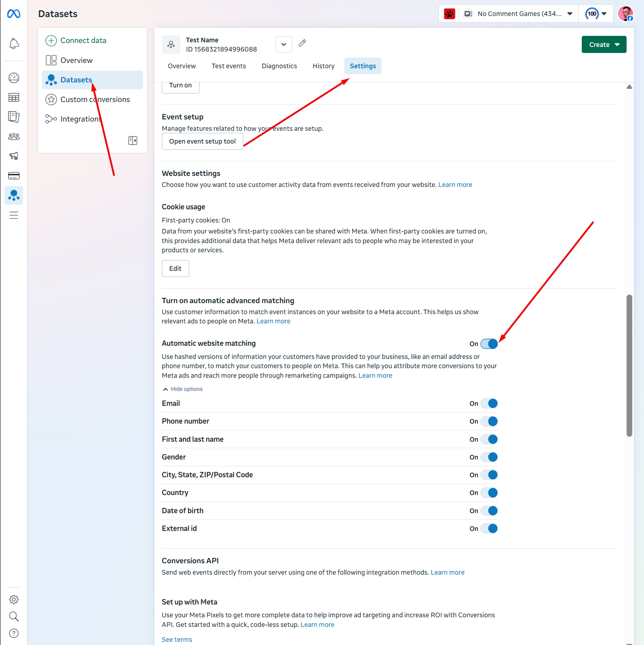Open all tools hamburger menu
The image size is (644, 645).
coord(14,215)
